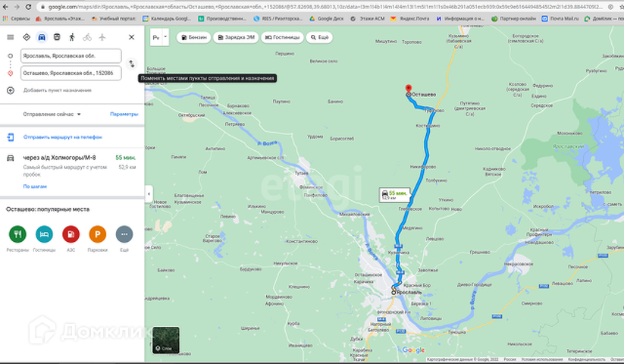Click 'Конфиденциальность' footer link
The image size is (624, 364).
[x=587, y=359]
